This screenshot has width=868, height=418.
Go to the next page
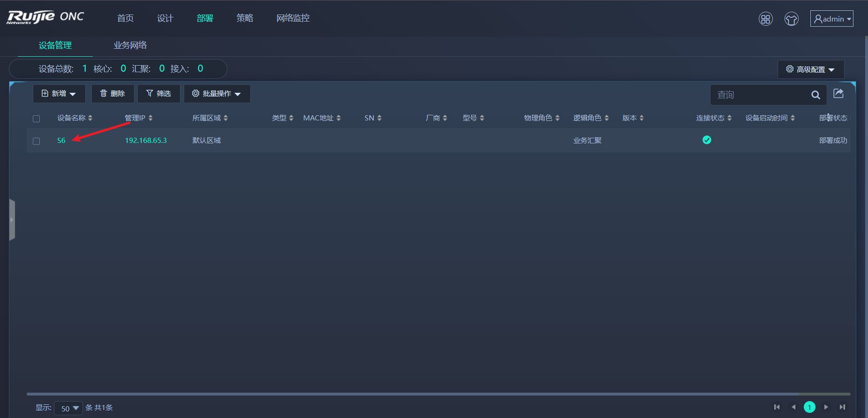click(826, 407)
